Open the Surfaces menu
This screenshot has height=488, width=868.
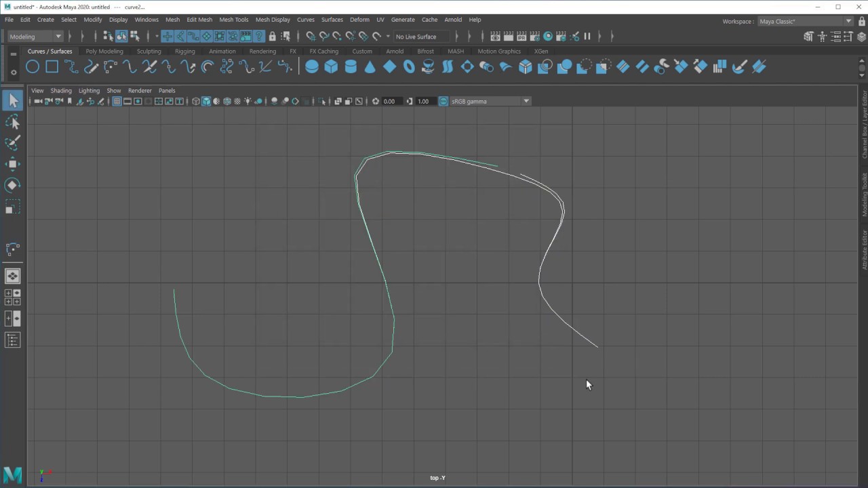click(x=332, y=20)
